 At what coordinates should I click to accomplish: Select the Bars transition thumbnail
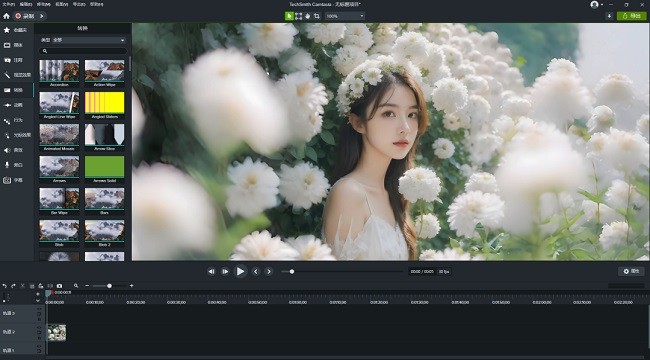pyautogui.click(x=104, y=198)
